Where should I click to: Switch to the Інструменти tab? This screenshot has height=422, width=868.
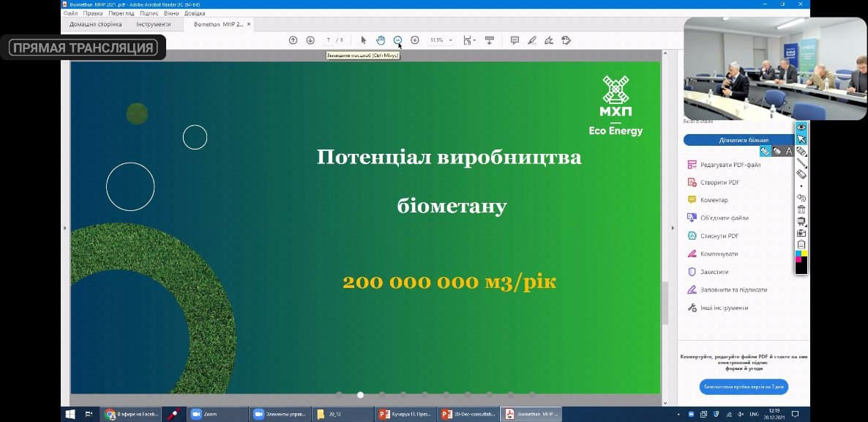(154, 24)
